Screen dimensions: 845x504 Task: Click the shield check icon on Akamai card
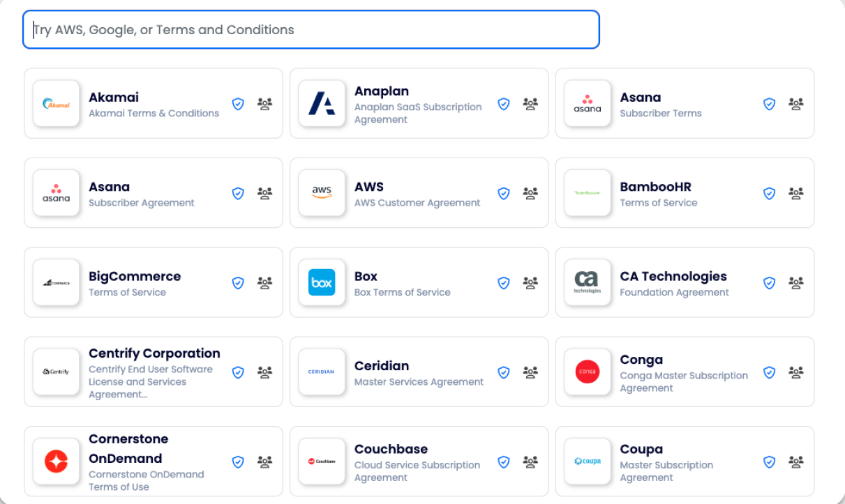[x=238, y=104]
